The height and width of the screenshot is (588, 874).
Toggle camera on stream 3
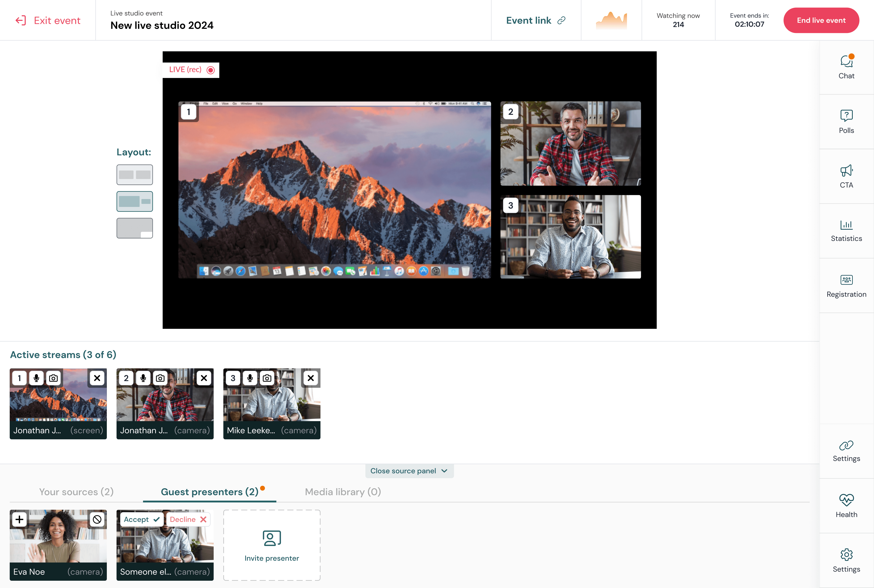(x=267, y=378)
